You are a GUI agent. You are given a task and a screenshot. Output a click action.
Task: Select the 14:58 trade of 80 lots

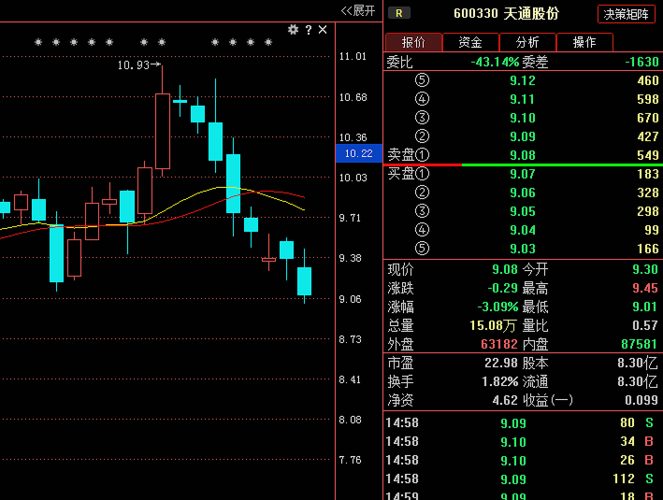coord(521,423)
